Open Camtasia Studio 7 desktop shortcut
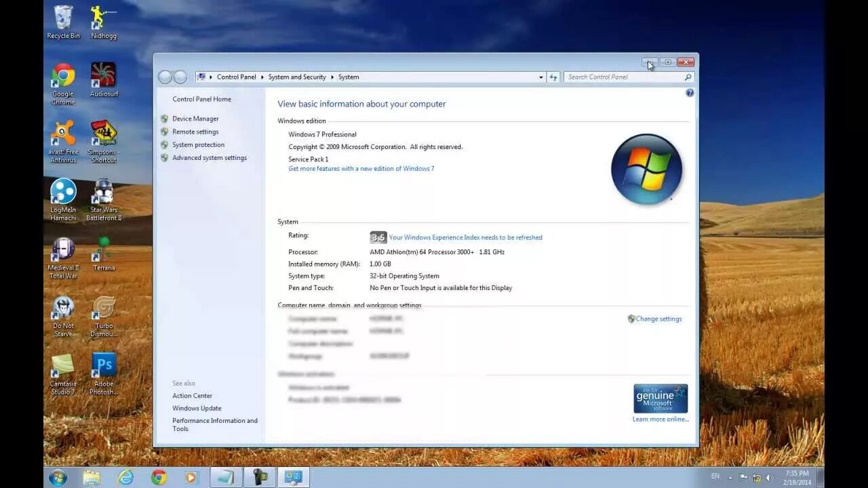Screen dimensions: 868x488 coord(63,374)
